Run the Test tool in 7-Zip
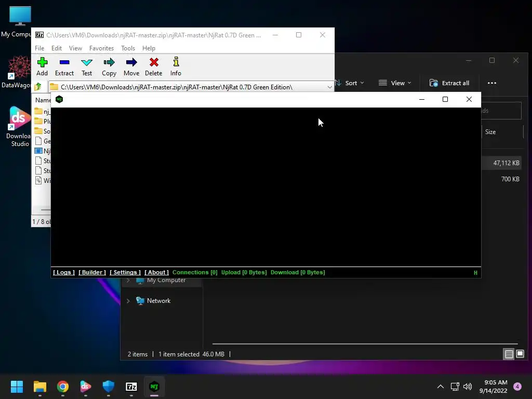Viewport: 532px width, 399px height. pyautogui.click(x=87, y=66)
